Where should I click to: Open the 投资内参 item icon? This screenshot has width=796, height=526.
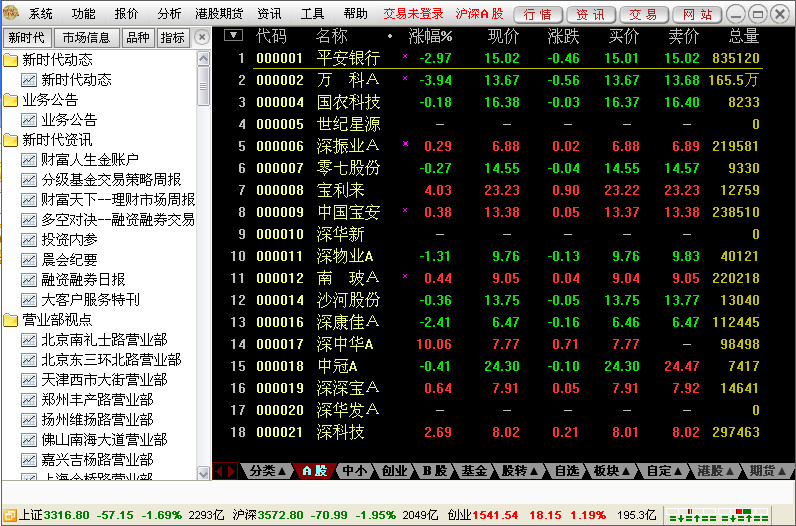[x=29, y=240]
